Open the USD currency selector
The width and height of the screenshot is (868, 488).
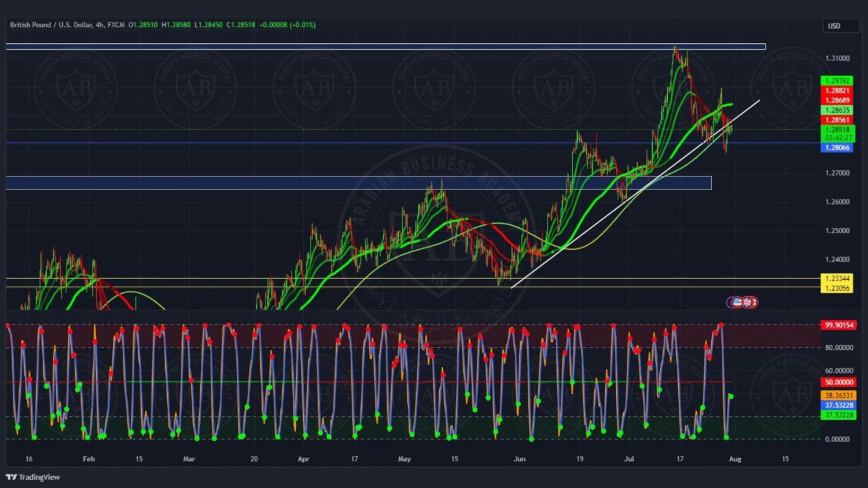[x=840, y=26]
